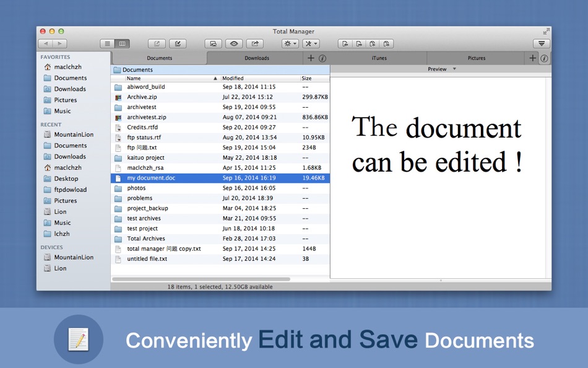
Task: Select the project_backup folder
Action: point(220,209)
